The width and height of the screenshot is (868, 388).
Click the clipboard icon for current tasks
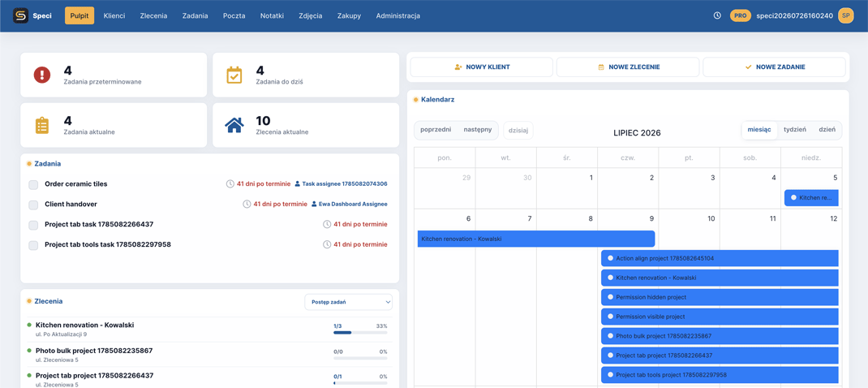coord(42,125)
